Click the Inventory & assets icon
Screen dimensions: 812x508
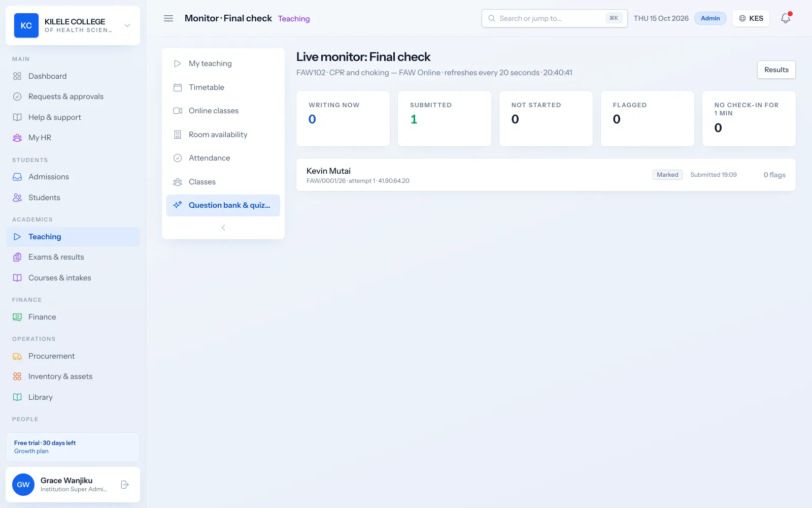coord(17,376)
